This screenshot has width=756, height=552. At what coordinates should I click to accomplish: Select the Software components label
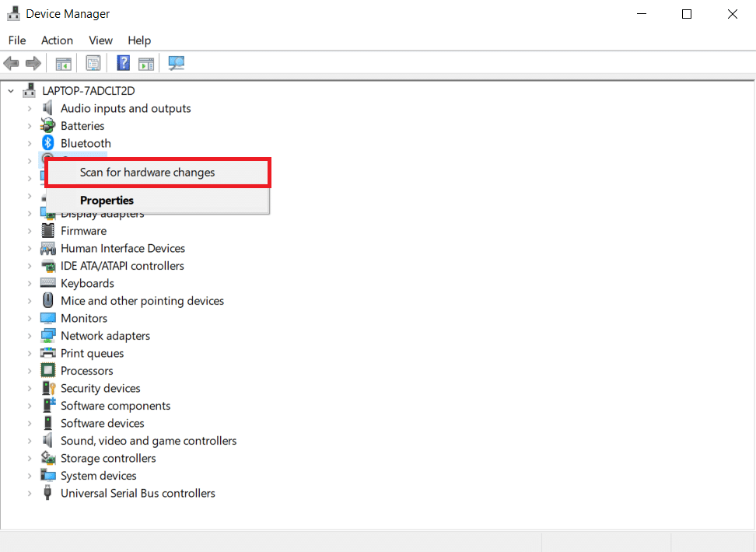(x=115, y=406)
